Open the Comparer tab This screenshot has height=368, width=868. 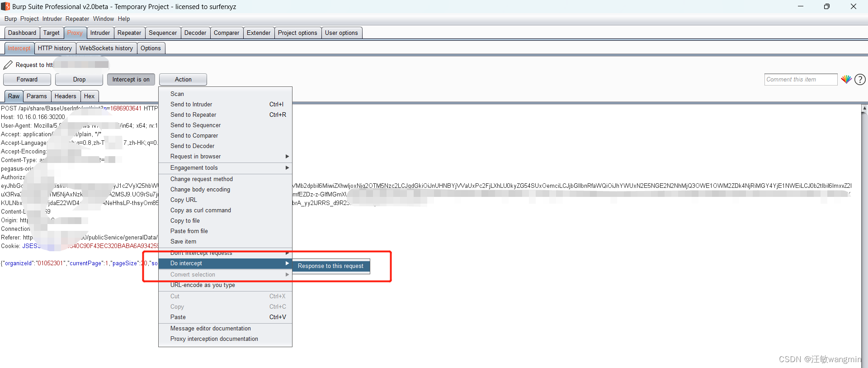tap(226, 33)
